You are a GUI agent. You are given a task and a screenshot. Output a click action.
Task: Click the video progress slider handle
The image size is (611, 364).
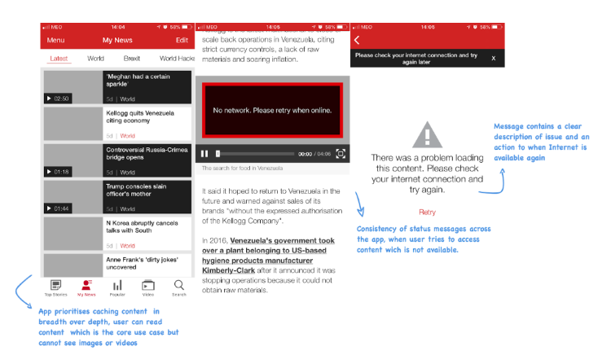coord(218,154)
